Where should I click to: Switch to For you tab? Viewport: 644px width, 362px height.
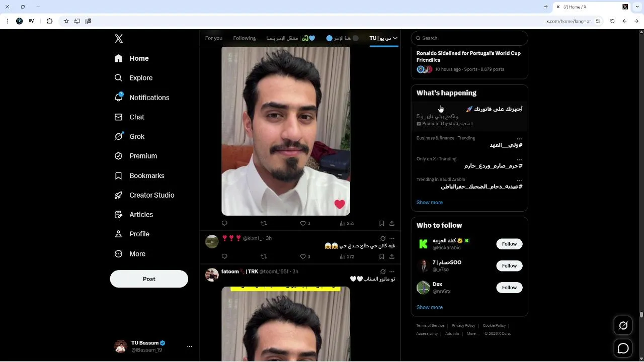[214, 38]
